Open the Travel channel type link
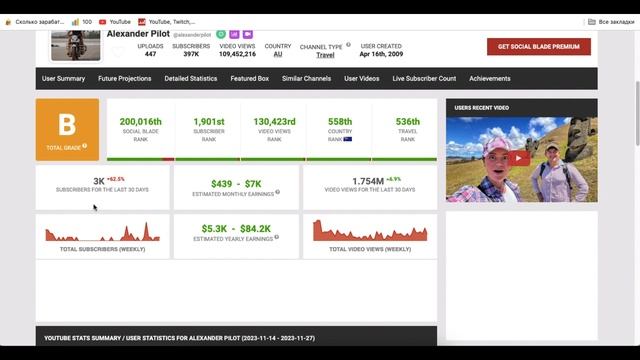Screen dimensions: 640x360 click(325, 55)
